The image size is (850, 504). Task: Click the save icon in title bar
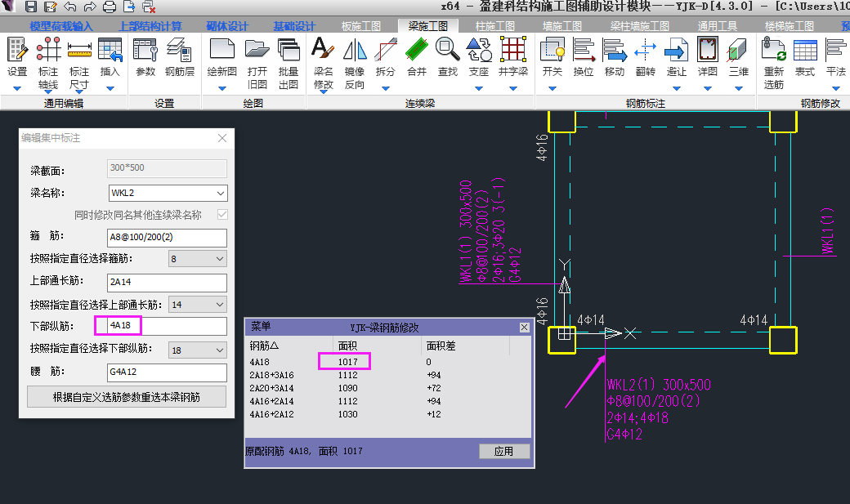pos(31,7)
